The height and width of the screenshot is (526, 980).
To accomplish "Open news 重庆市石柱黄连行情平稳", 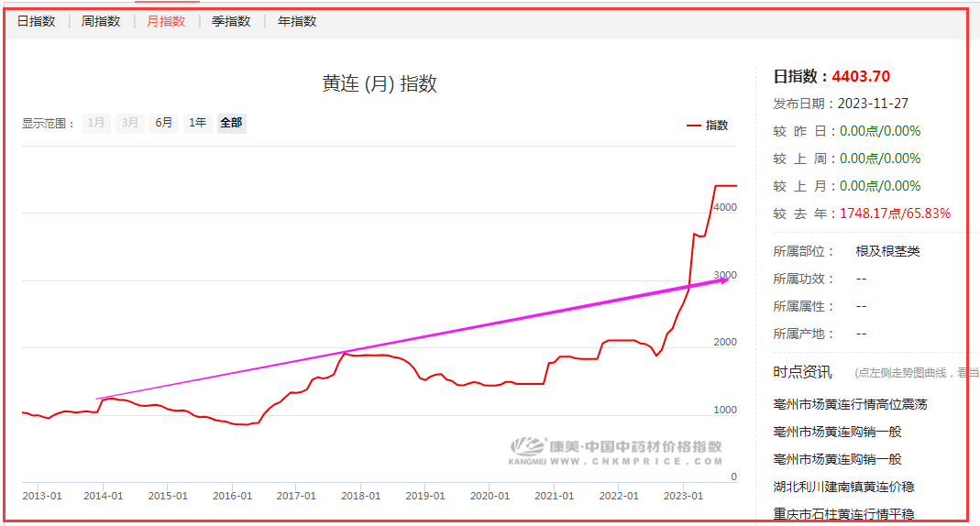I will point(843,513).
